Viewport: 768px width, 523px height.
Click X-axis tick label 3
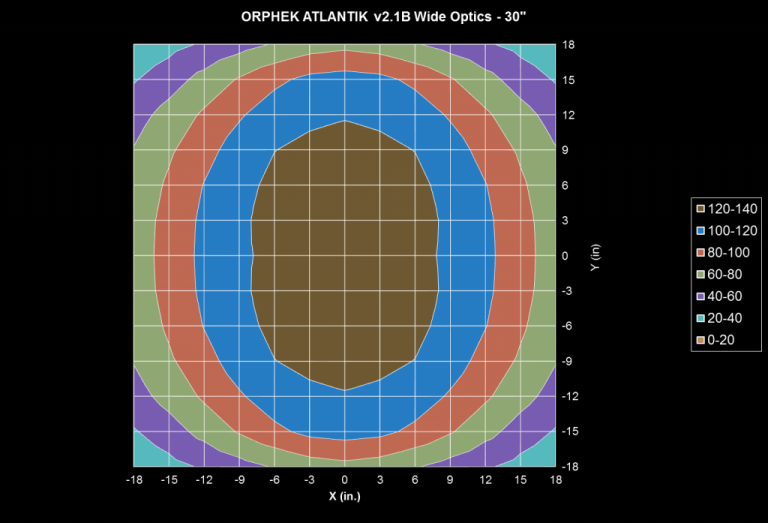[x=380, y=480]
